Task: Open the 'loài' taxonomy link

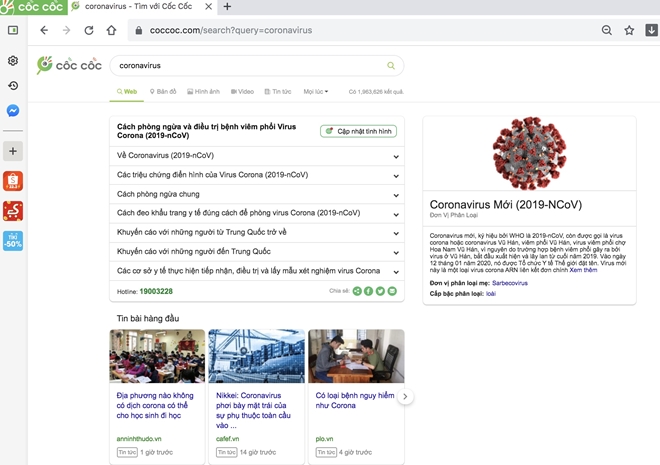Action: [491, 294]
